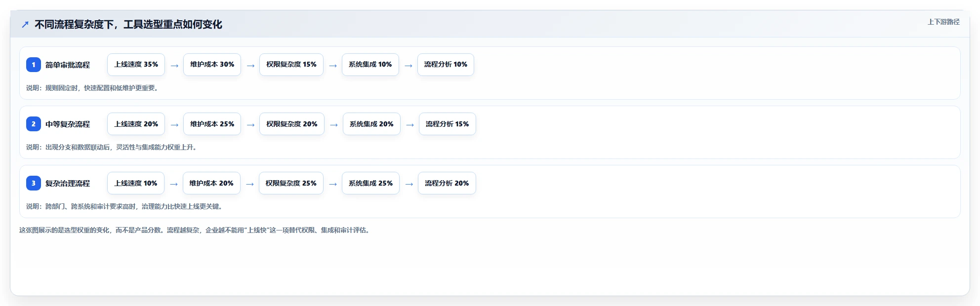Click the 流程分析 10% chip
This screenshot has width=980, height=306.
tap(446, 65)
